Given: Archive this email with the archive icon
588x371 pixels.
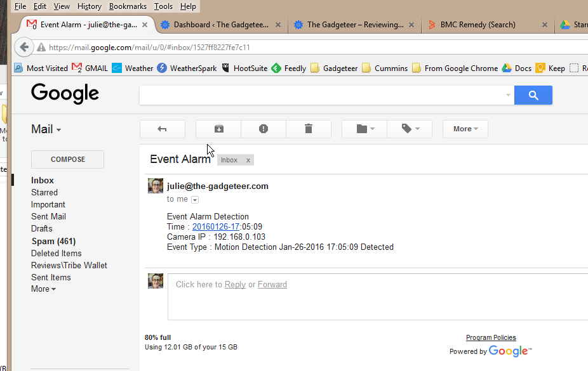Looking at the screenshot, I should tap(218, 129).
